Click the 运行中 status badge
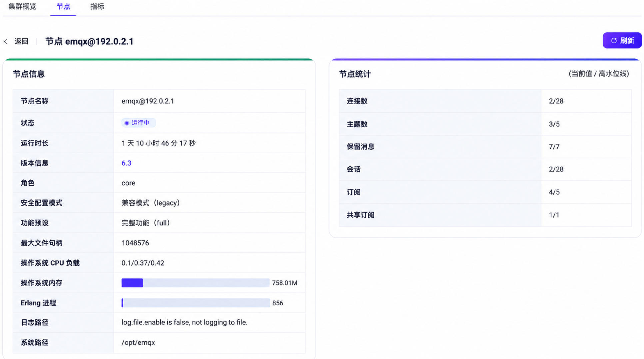The image size is (644, 359). (138, 123)
